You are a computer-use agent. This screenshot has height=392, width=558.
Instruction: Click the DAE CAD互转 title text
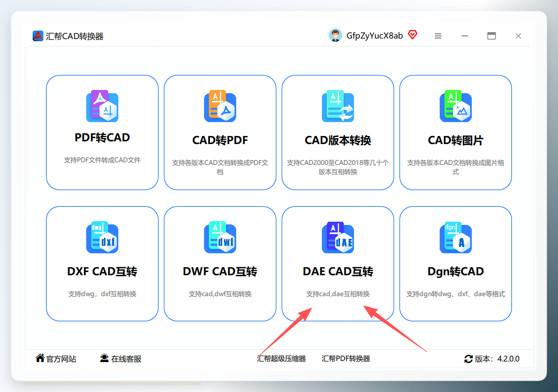pos(338,272)
